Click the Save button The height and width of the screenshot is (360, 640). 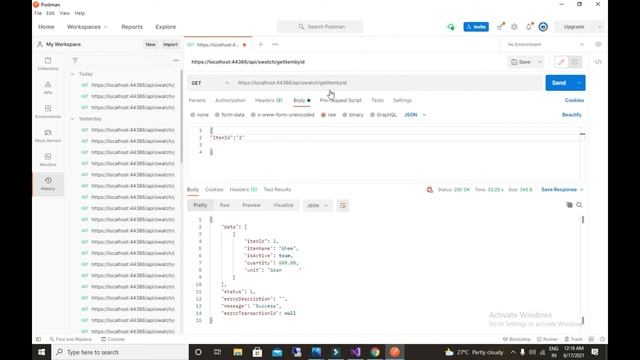coord(521,62)
